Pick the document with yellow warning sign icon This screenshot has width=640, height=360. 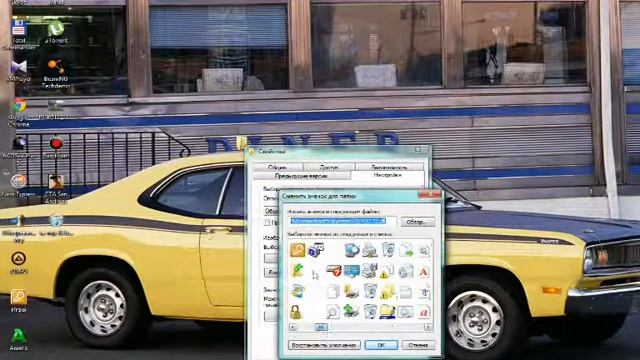(387, 271)
